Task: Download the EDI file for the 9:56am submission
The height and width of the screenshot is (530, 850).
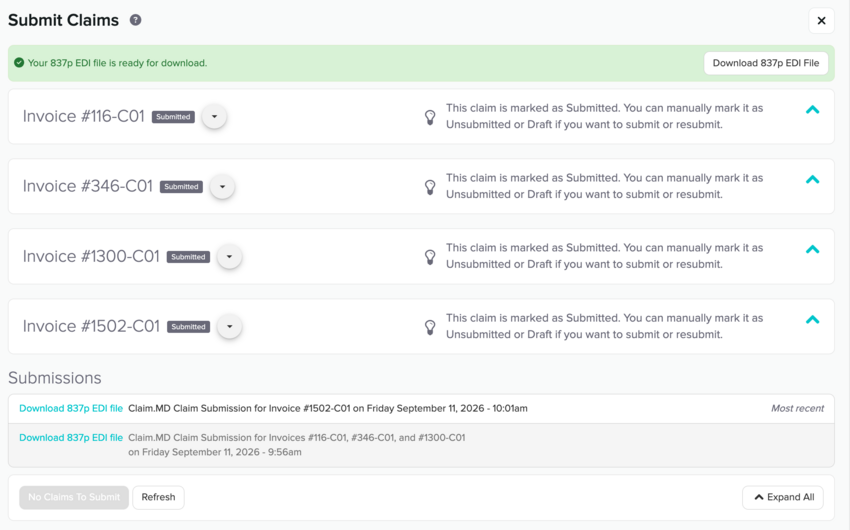Action: tap(71, 437)
